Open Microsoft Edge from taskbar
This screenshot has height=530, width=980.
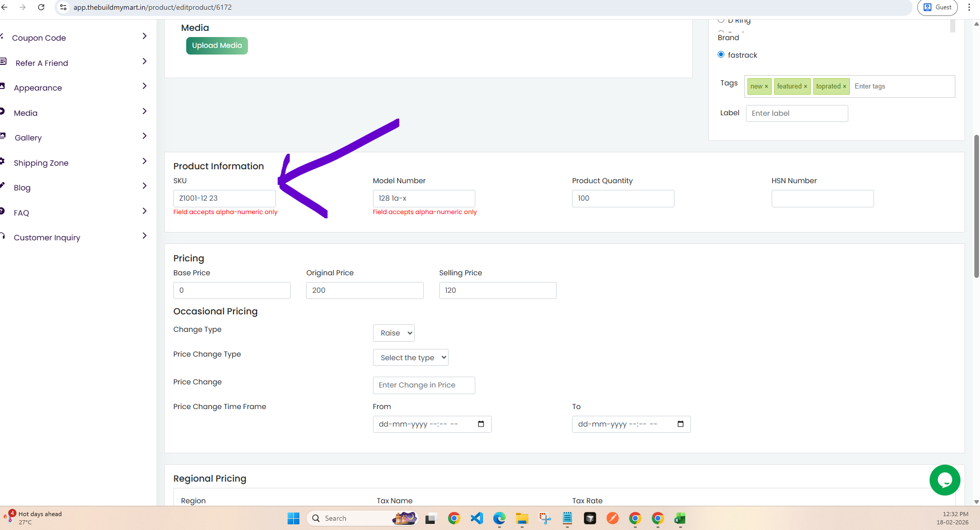click(499, 518)
